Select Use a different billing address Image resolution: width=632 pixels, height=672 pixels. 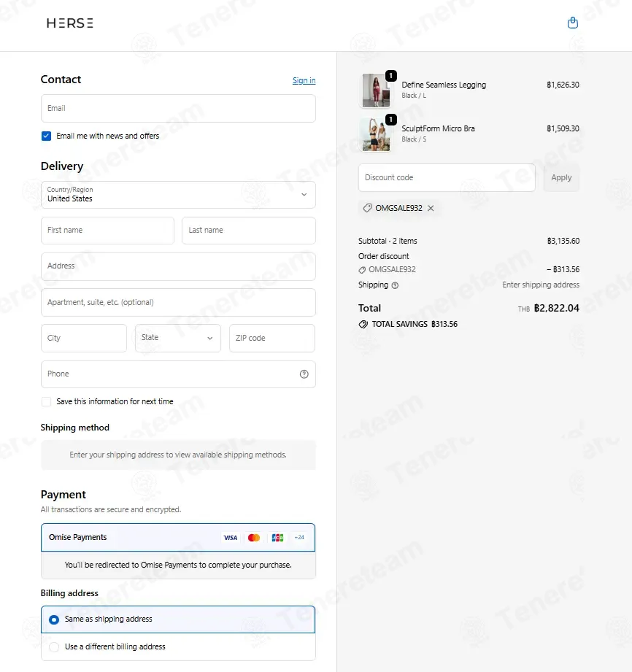click(x=54, y=646)
